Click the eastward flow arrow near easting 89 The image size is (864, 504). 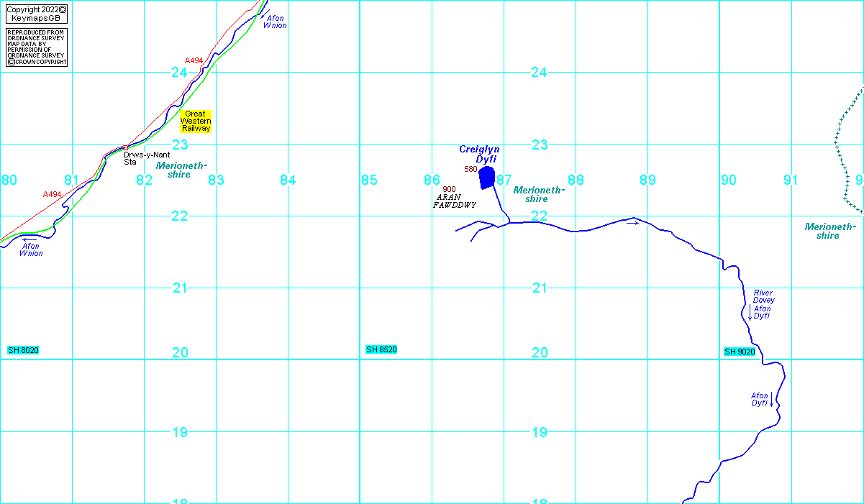[632, 224]
